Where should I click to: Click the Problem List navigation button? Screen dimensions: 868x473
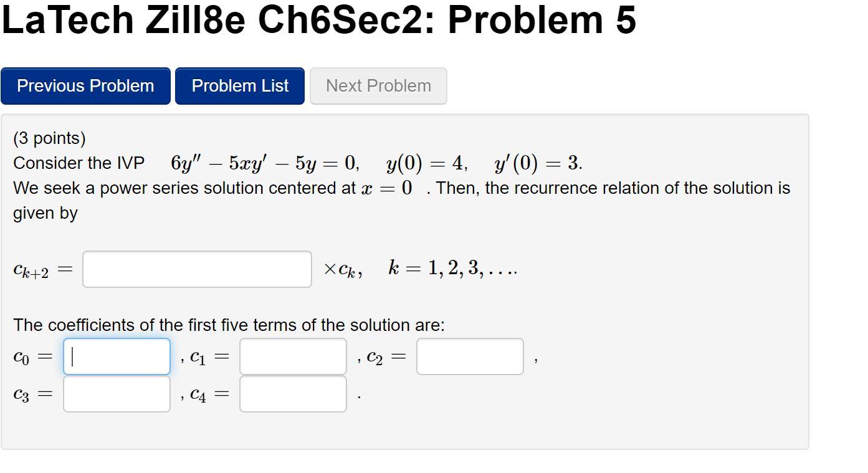239,86
